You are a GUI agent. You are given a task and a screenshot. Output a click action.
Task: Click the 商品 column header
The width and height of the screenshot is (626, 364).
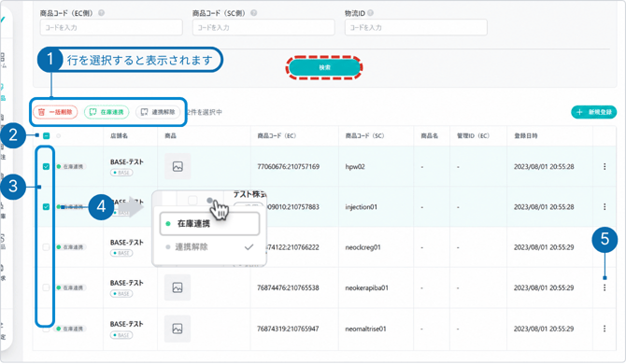click(170, 136)
